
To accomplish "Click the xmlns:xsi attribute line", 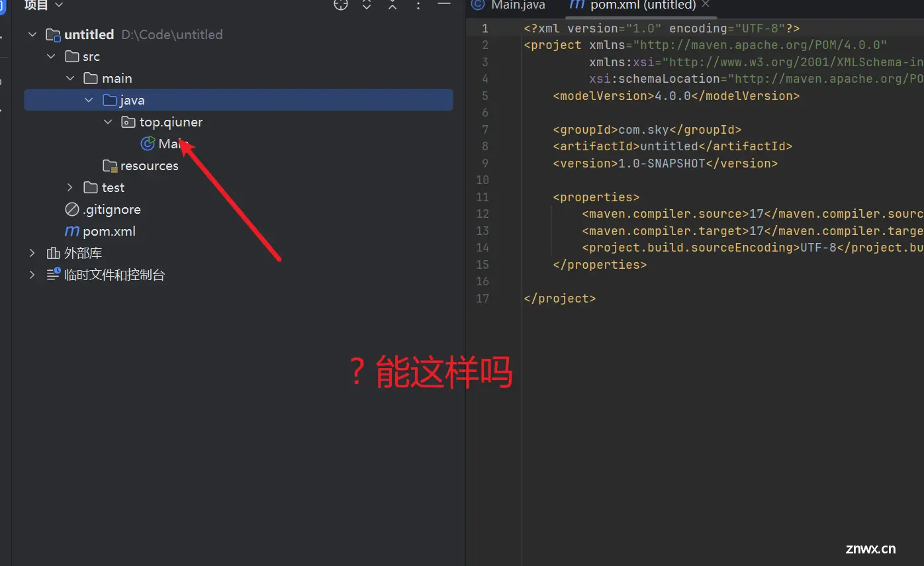I will click(757, 62).
